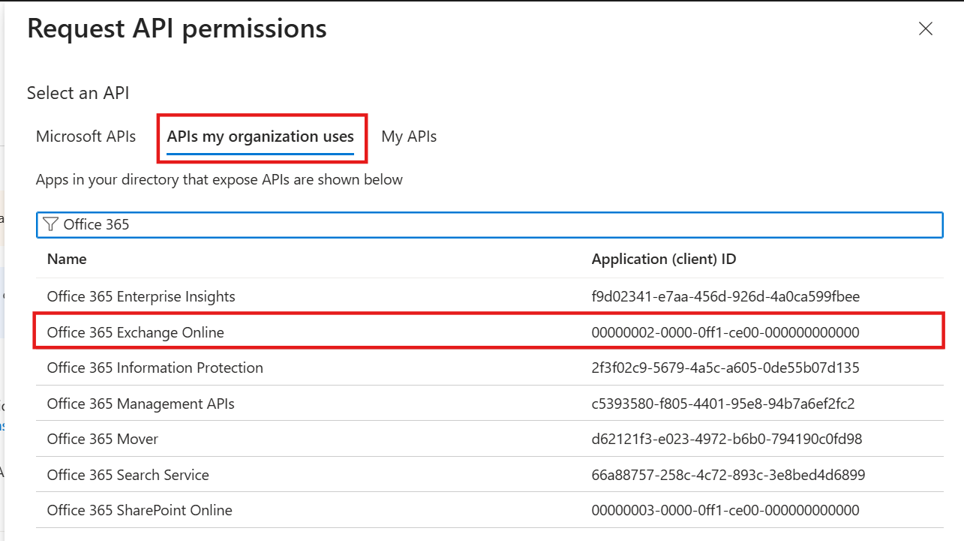Choose Office 365 Exchange Online API

tap(489, 332)
